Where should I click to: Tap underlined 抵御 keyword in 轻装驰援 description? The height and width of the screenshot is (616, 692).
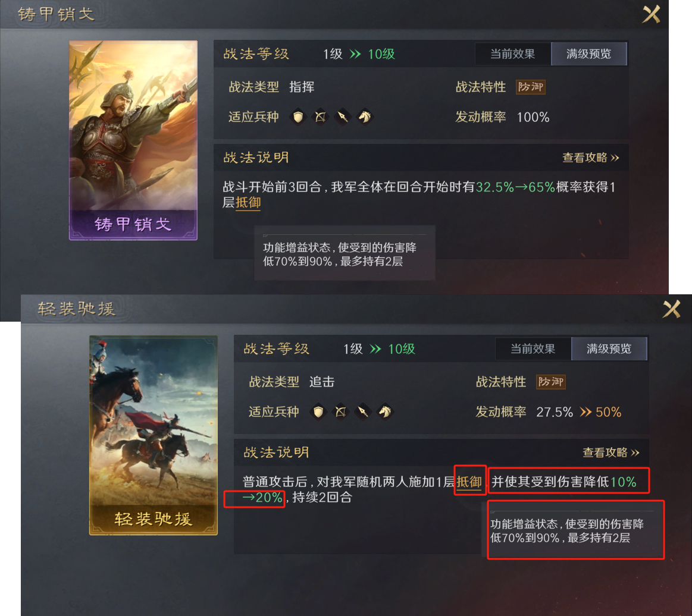pos(469,482)
